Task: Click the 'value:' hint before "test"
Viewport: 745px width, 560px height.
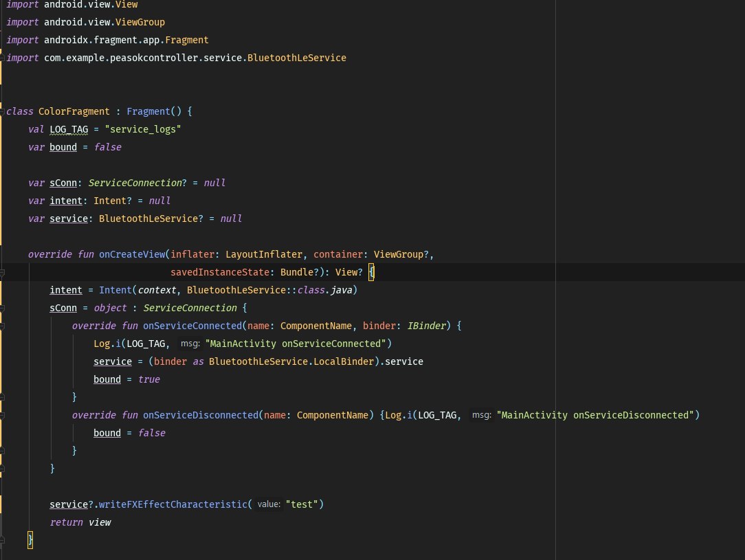Action: coord(269,504)
